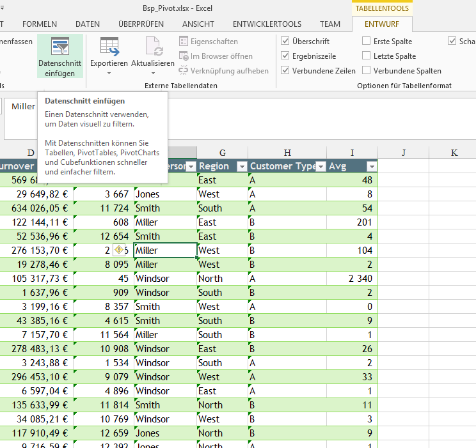476x448 pixels.
Task: Enable the Verbundene Spalten checkbox
Action: (367, 71)
